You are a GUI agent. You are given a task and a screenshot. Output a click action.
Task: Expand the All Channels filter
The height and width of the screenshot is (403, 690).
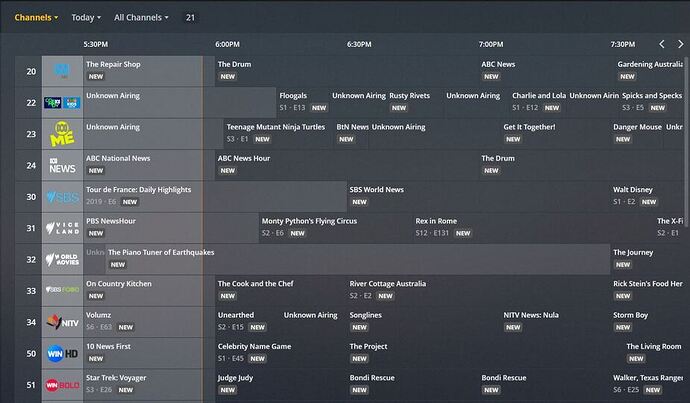coord(141,18)
